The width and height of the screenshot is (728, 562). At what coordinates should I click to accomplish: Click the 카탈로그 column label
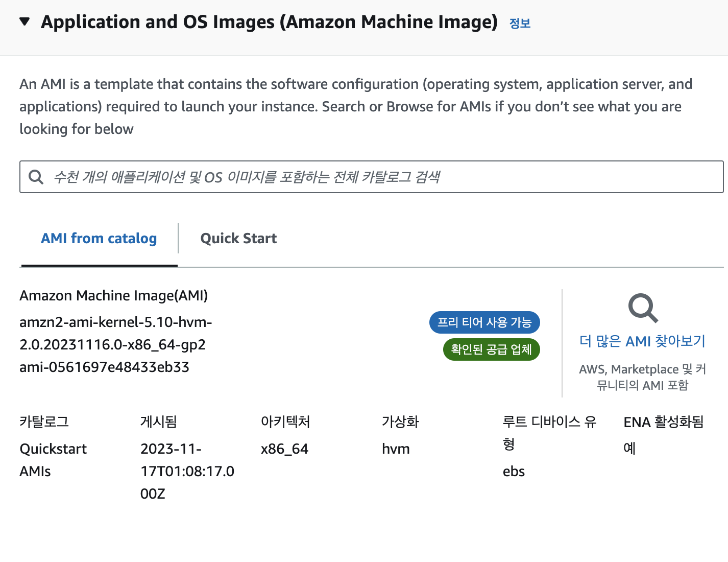coord(44,422)
